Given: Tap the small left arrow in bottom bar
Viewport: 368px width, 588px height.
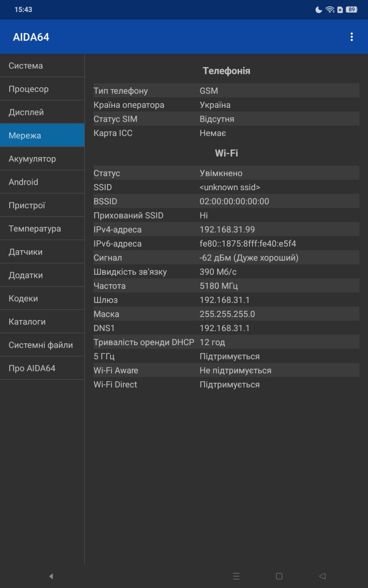Looking at the screenshot, I should coord(51,576).
